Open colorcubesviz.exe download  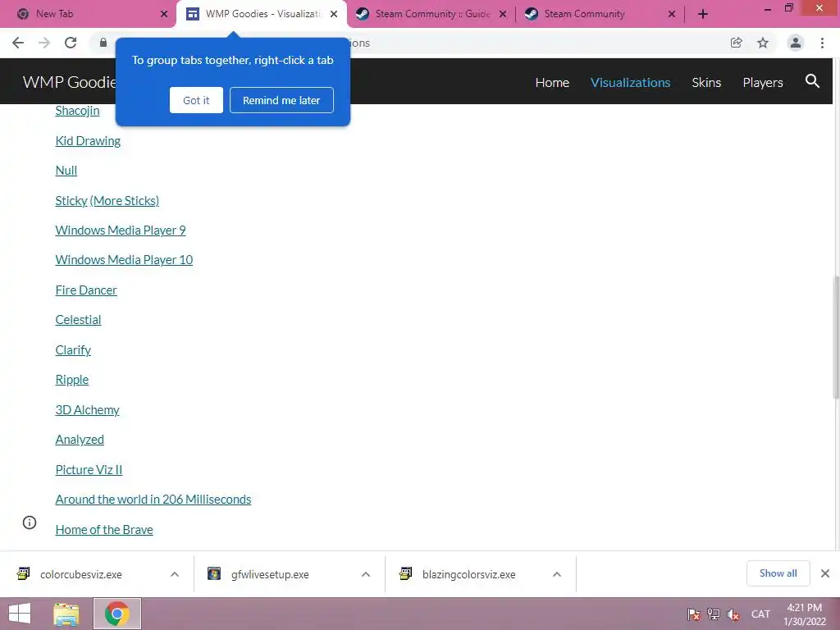pyautogui.click(x=80, y=574)
